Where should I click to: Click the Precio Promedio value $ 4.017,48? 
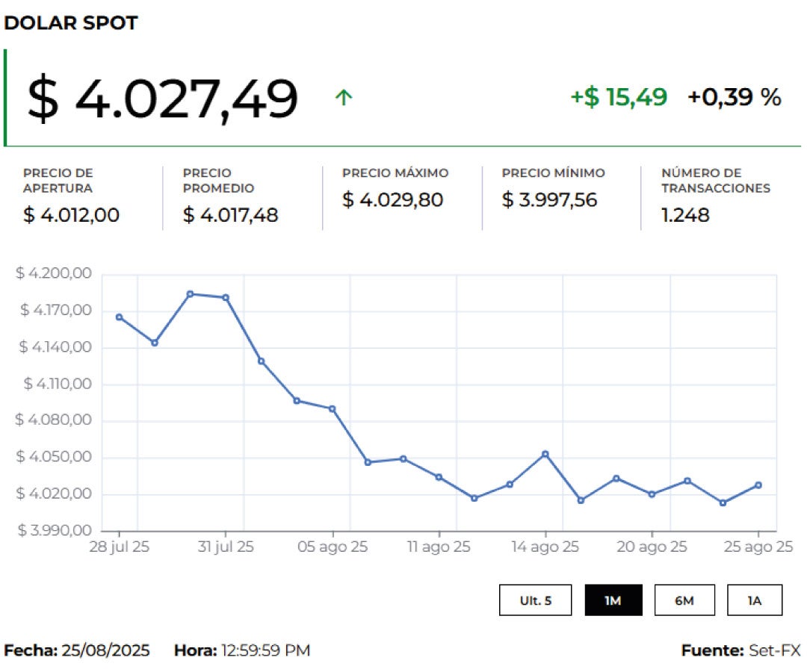coord(230,216)
